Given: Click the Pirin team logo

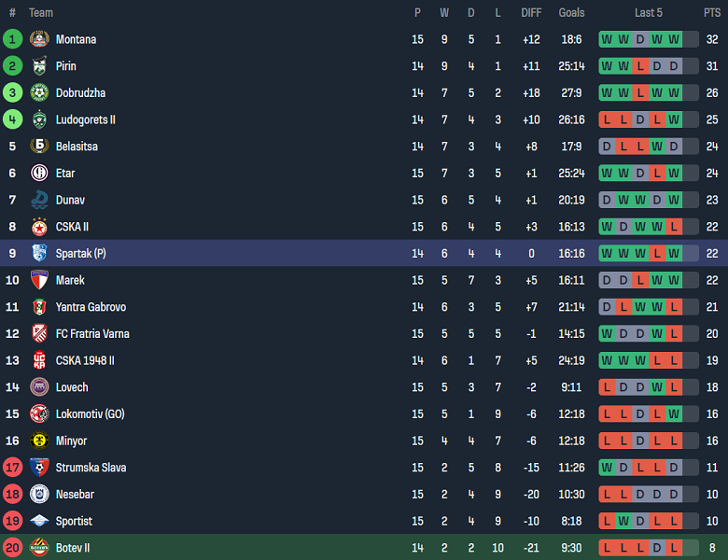Looking at the screenshot, I should (39, 66).
